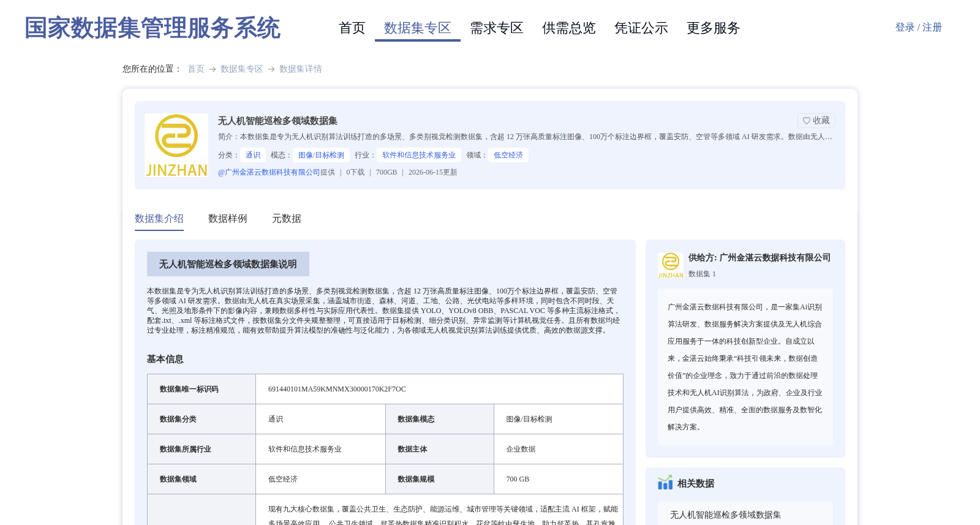
Task: Click the 通识 category tag
Action: 253,155
